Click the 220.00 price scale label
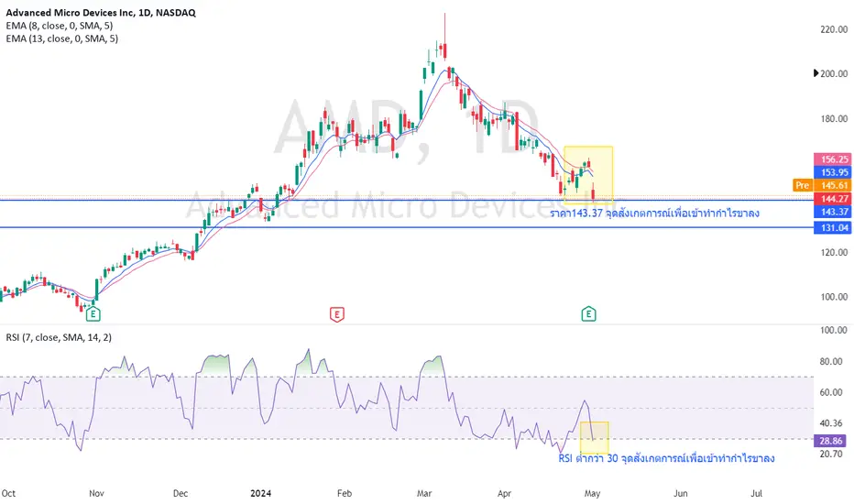This screenshot has height=504, width=854. [x=834, y=29]
